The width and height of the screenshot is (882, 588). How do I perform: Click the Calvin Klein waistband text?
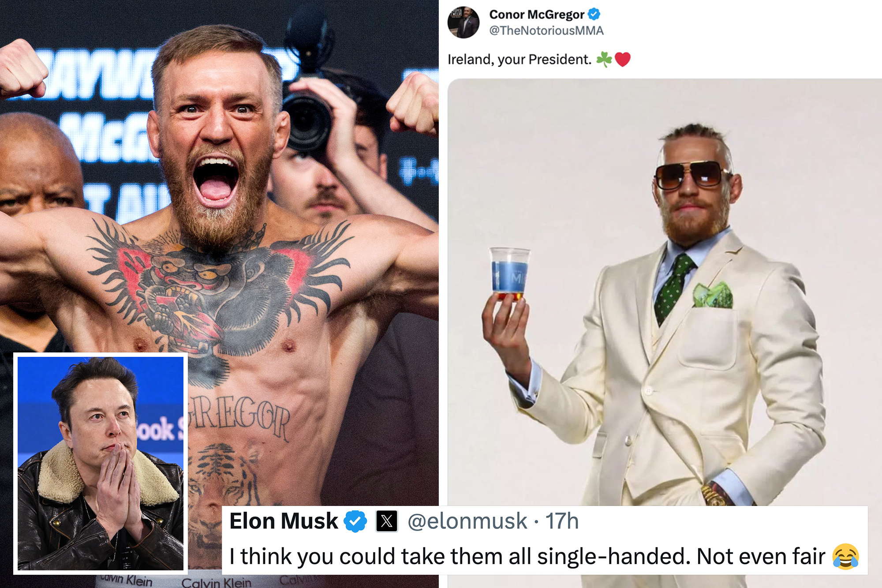point(216,582)
